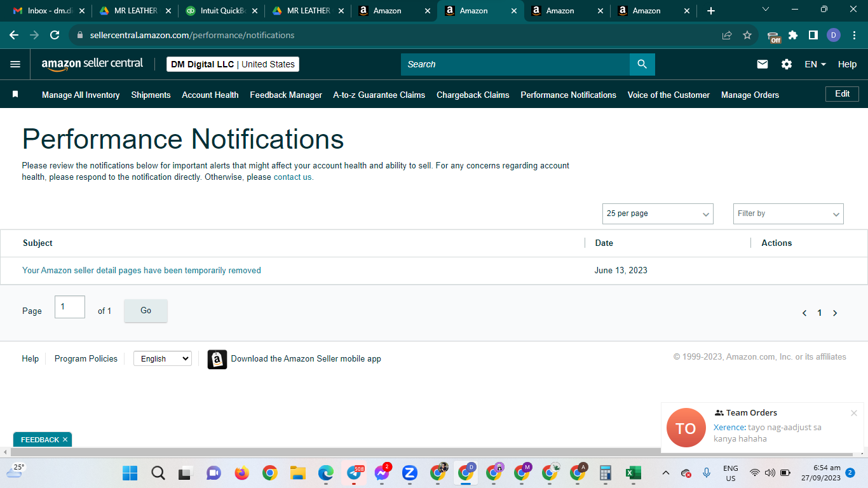Click the Edit button in the nav bar
The width and height of the screenshot is (868, 488).
coord(842,94)
